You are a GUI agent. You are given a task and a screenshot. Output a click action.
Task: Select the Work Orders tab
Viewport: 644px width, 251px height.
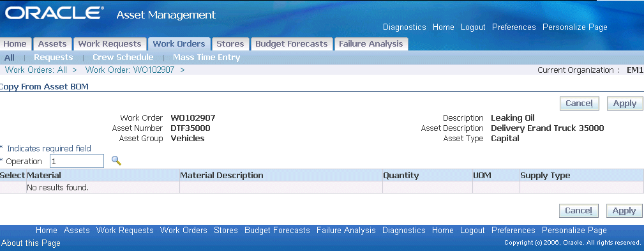coord(179,44)
